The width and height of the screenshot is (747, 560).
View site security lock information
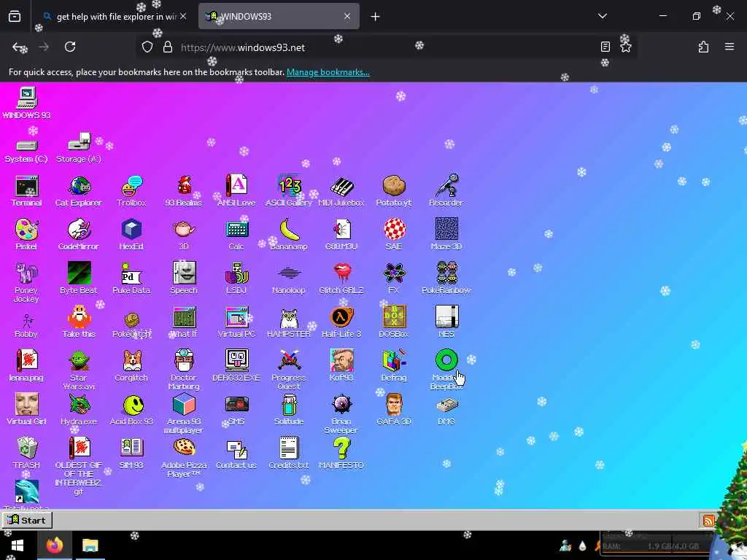tap(167, 47)
